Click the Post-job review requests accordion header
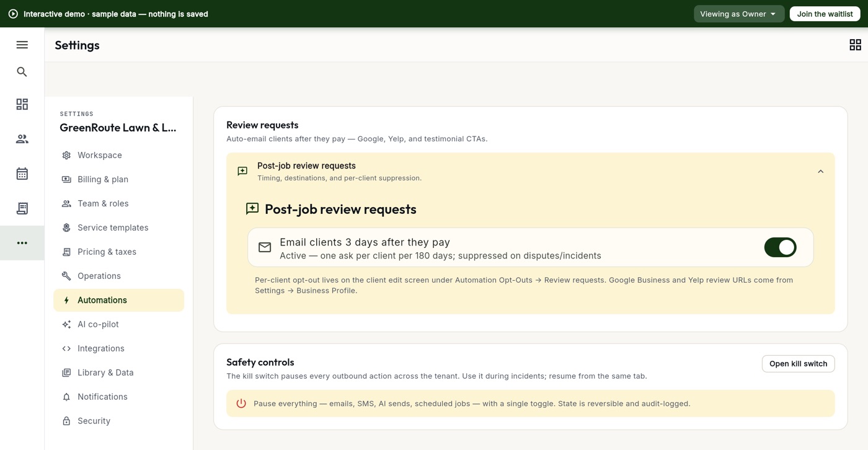The image size is (868, 450). [530, 172]
